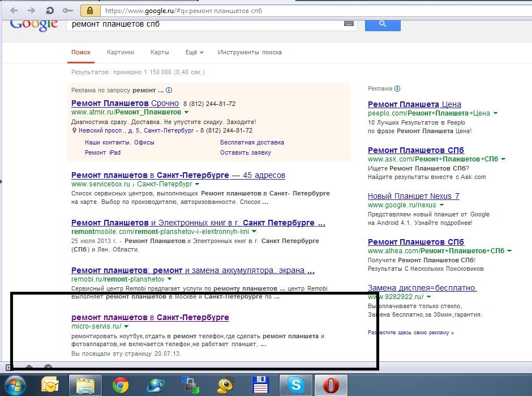Expand dropdown arrow next to www.google.ru/nexus

tap(441, 205)
